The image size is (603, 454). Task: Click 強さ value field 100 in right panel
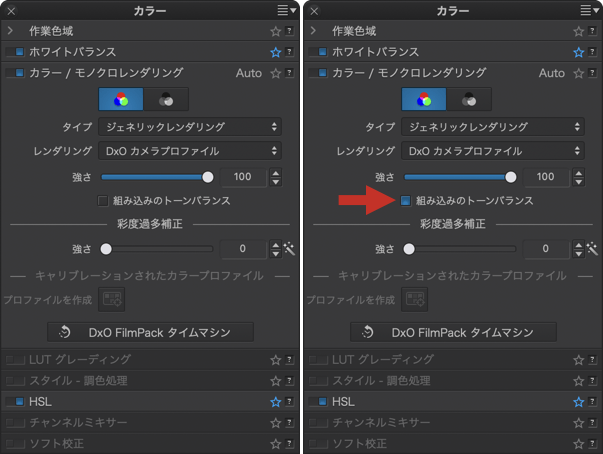(546, 177)
